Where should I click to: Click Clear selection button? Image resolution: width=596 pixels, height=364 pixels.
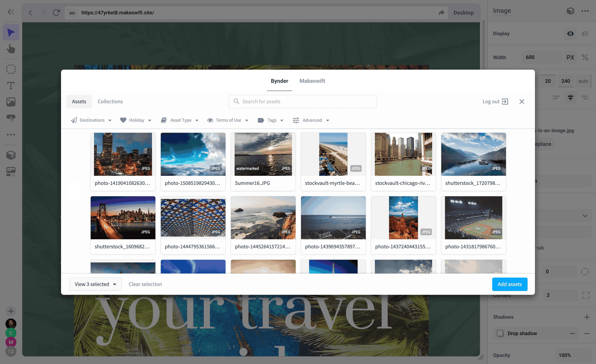coord(145,284)
